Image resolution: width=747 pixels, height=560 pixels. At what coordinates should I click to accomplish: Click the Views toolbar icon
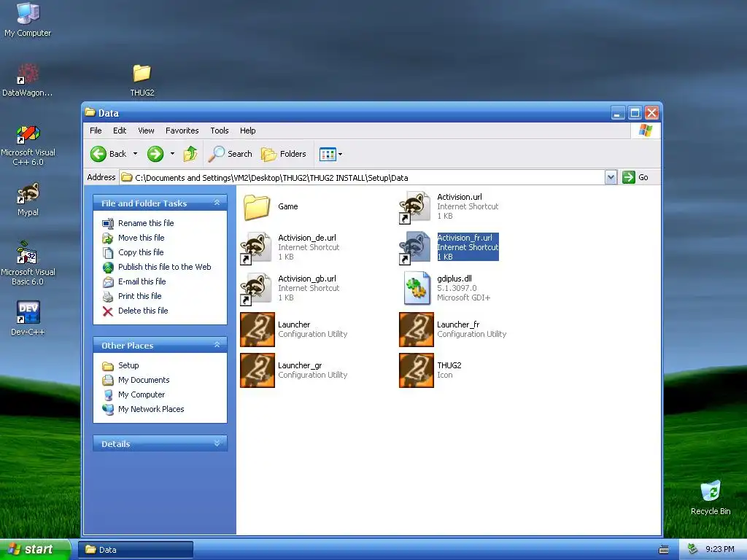pyautogui.click(x=328, y=154)
